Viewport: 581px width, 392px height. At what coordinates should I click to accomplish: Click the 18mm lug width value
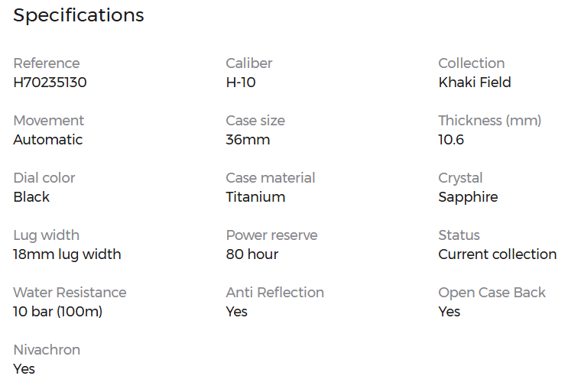pyautogui.click(x=67, y=255)
